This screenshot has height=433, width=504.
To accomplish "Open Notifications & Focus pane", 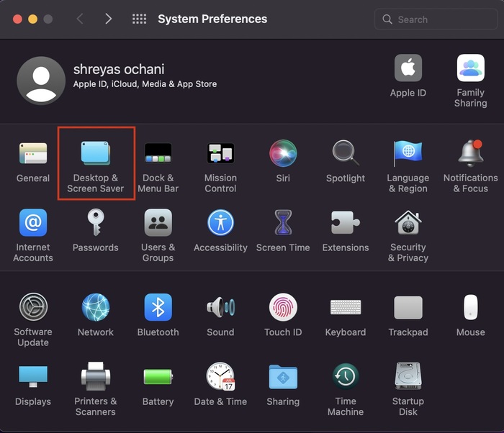I will pos(471,153).
